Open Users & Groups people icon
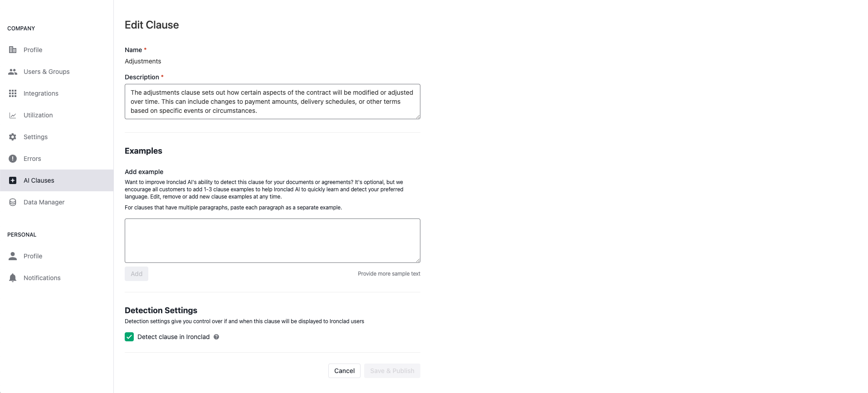The image size is (868, 393). 13,72
